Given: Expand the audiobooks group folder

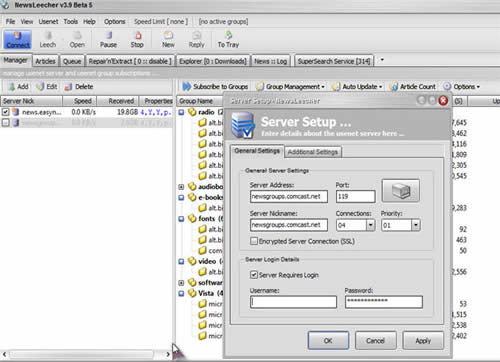Looking at the screenshot, I should click(x=181, y=187).
